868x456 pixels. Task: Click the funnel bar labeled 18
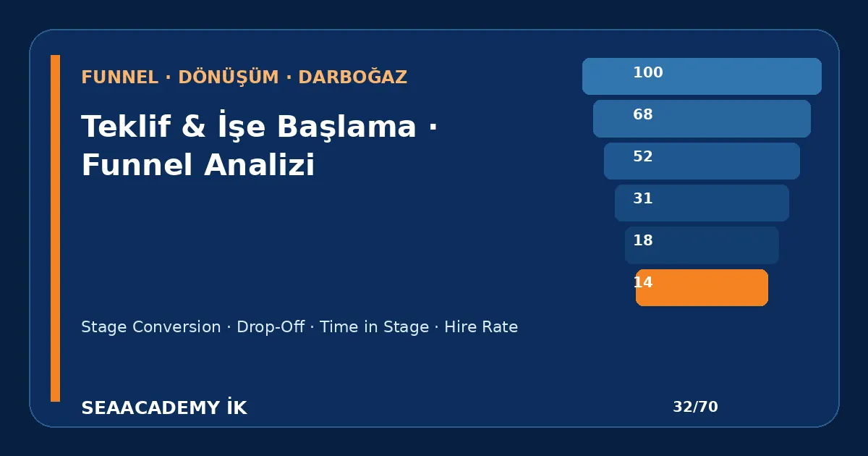coord(702,245)
